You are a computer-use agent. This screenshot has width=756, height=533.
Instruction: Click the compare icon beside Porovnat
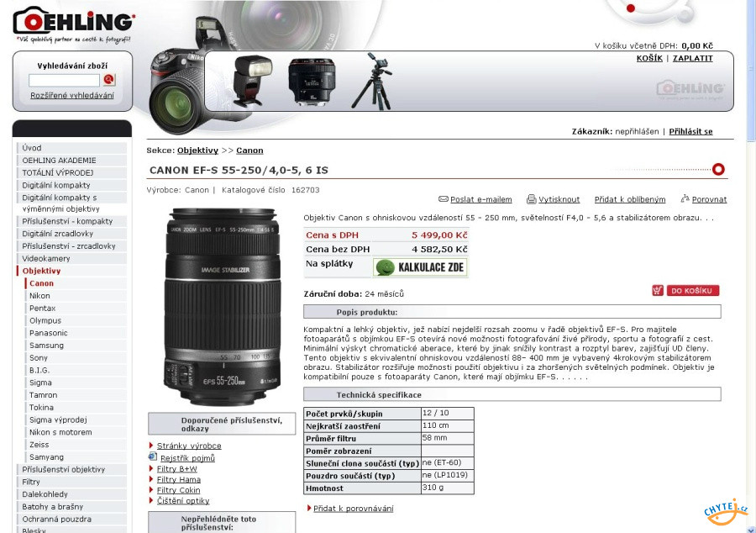click(x=685, y=198)
